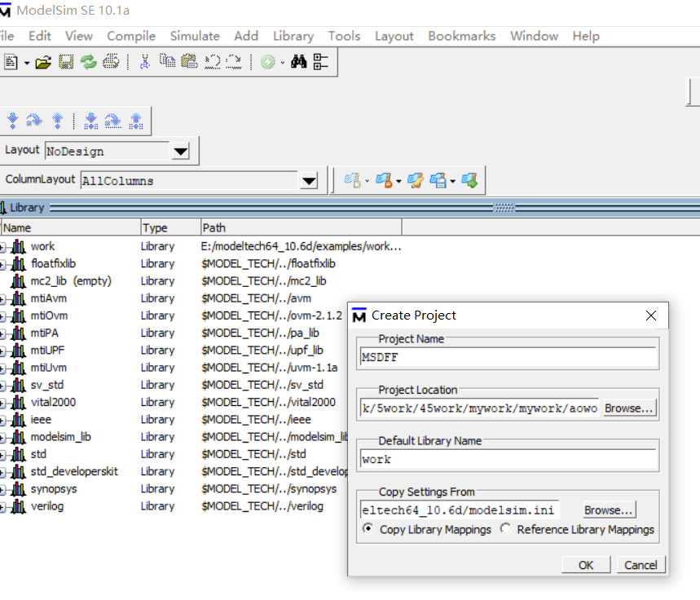
Task: Click the Open file folder icon
Action: point(43,62)
